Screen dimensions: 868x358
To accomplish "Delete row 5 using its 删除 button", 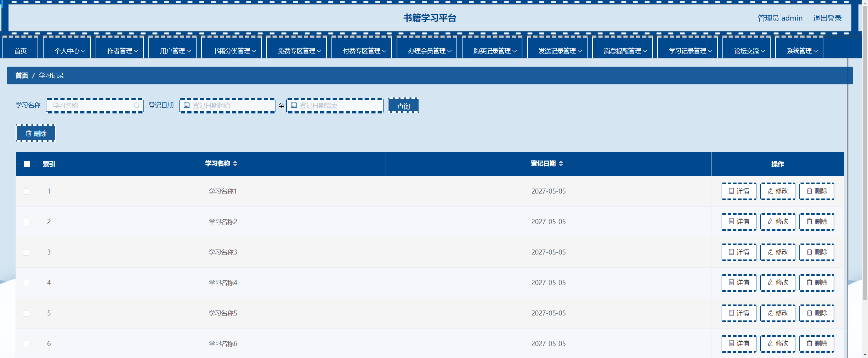I will [x=816, y=313].
